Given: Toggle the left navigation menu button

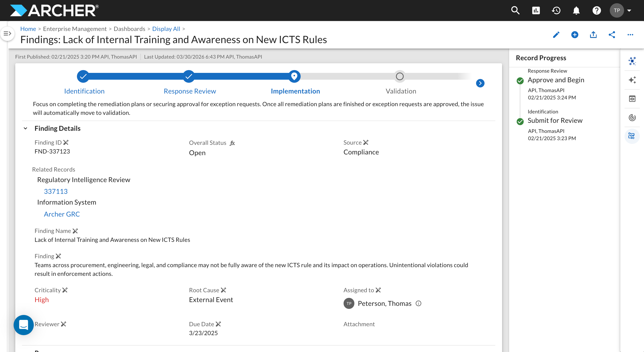Looking at the screenshot, I should tap(7, 34).
